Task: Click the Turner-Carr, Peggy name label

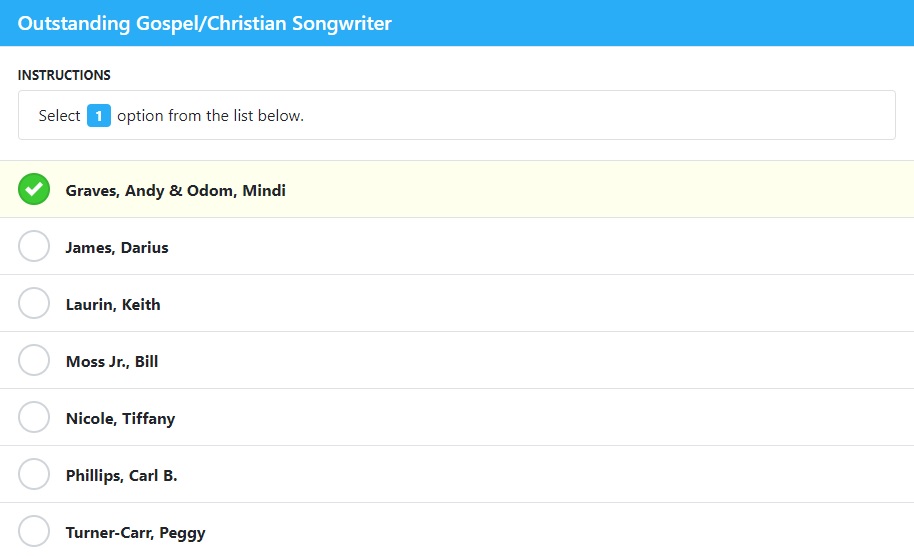Action: (135, 533)
